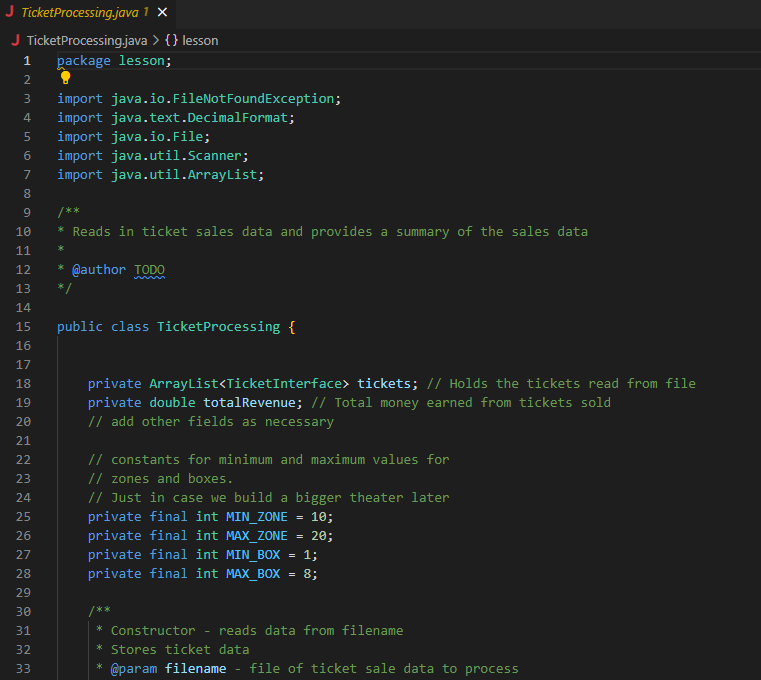Screen dimensions: 761x680
Task: Click 'ArrayList' on import line 7
Action: pyautogui.click(x=222, y=174)
